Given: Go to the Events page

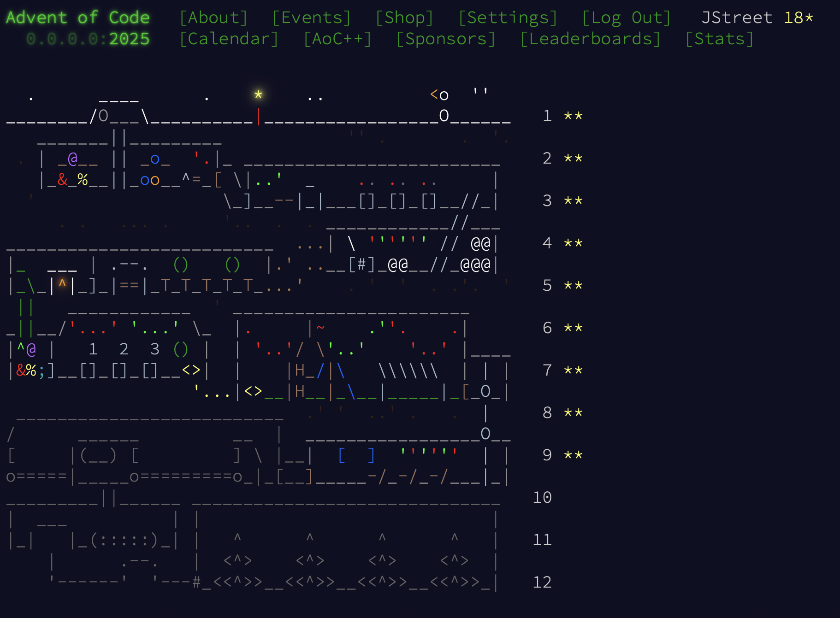Looking at the screenshot, I should pos(311,18).
